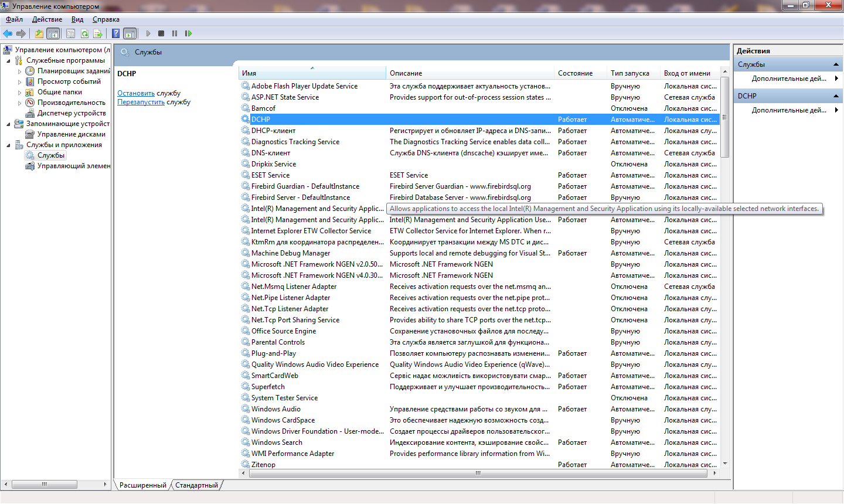The image size is (844, 504).
Task: Click the Производительность gauge icon
Action: (x=30, y=103)
